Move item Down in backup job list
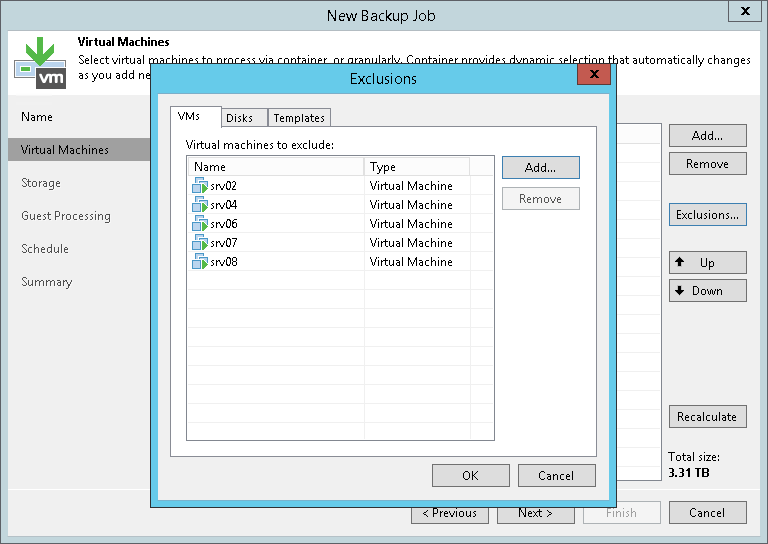This screenshot has width=768, height=544. coord(708,291)
